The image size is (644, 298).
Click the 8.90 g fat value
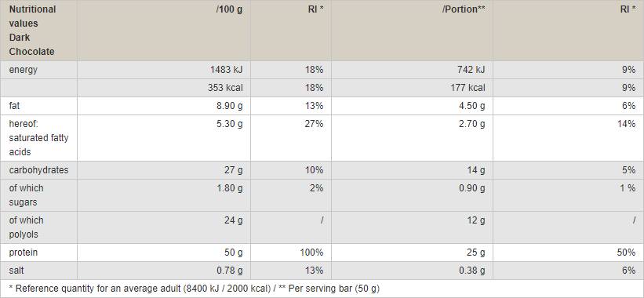pos(229,106)
